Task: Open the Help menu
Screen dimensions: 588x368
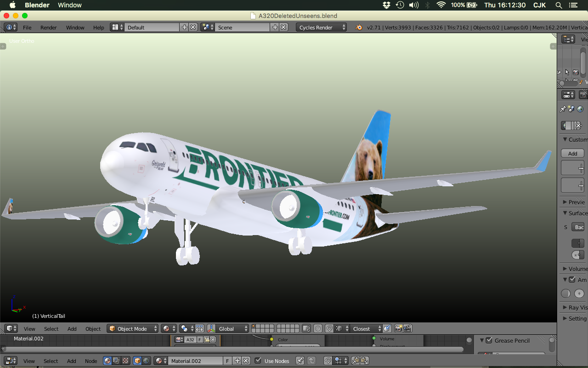Action: pos(99,28)
